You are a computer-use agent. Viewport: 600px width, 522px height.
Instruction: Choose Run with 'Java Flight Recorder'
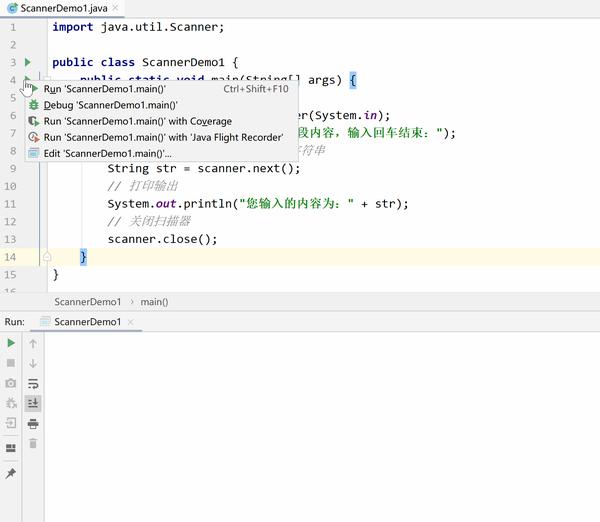[x=161, y=137]
